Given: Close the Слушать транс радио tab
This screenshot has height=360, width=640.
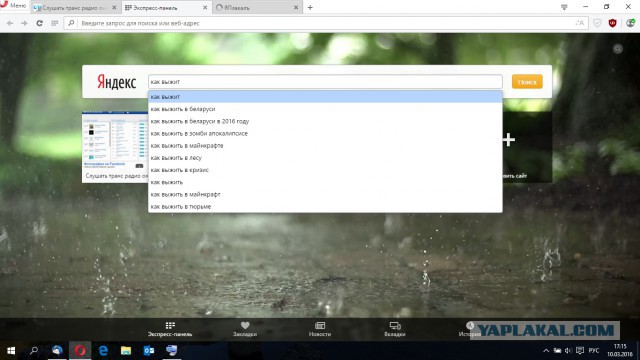Looking at the screenshot, I should (x=114, y=7).
